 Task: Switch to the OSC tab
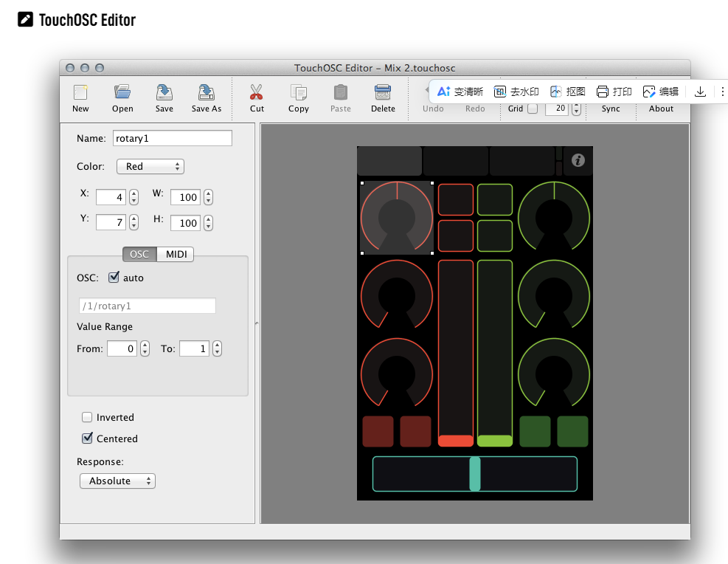click(x=139, y=254)
